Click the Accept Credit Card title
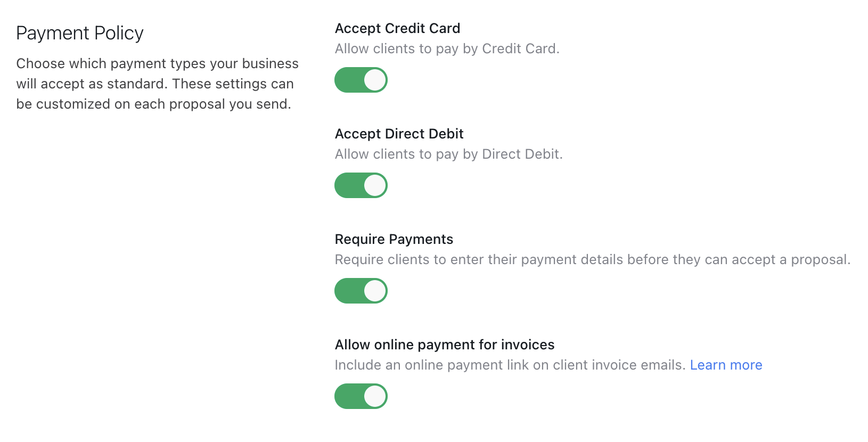 (x=397, y=28)
